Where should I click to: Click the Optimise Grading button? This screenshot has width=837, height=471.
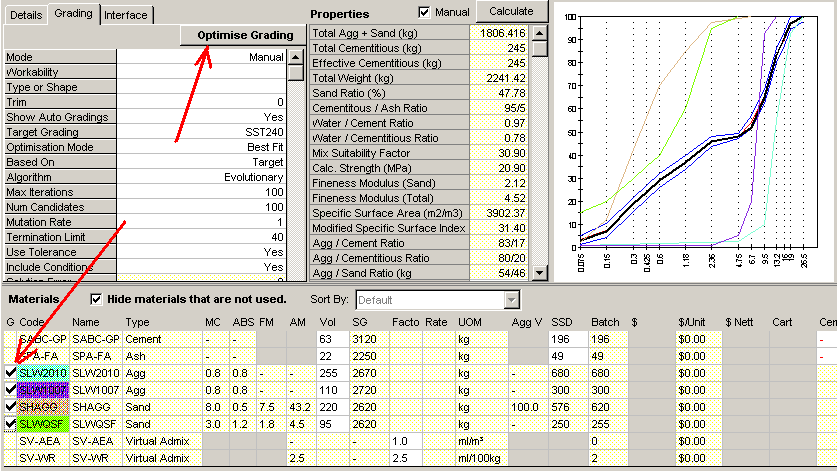click(x=245, y=35)
